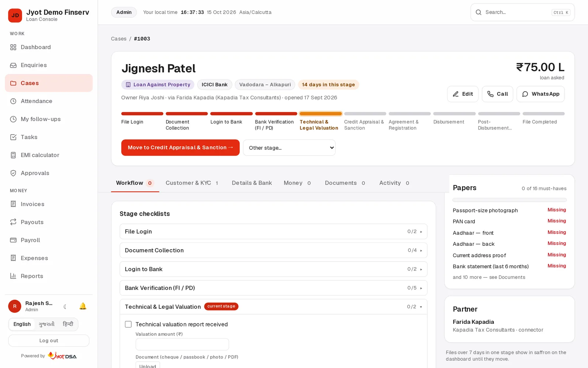Toggle dark mode moon icon
Image resolution: width=588 pixels, height=368 pixels.
(x=65, y=306)
